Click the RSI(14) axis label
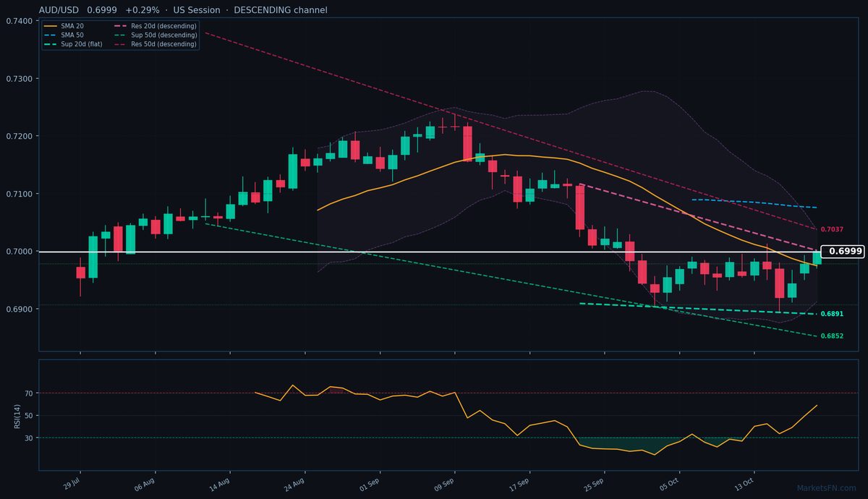Screen dimensions: 868x499 [17, 415]
